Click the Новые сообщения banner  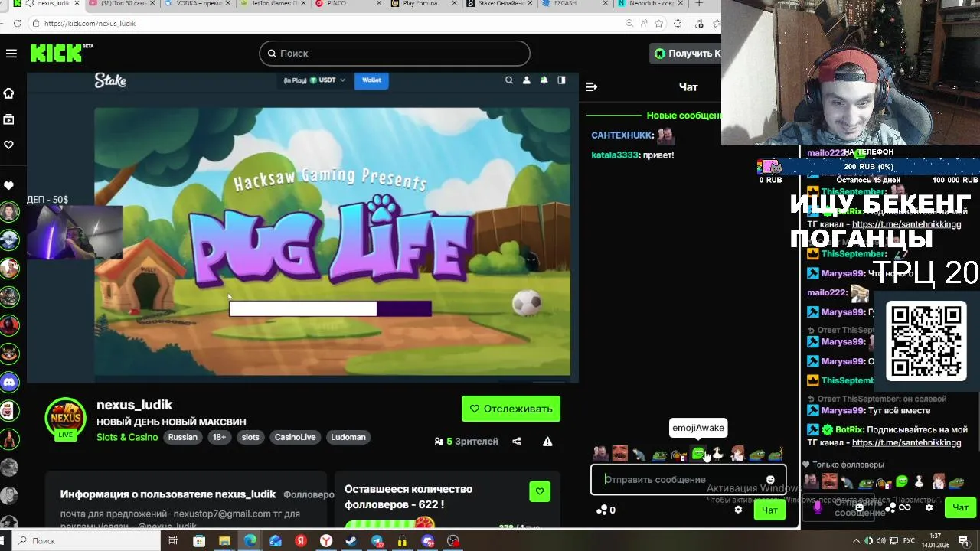pyautogui.click(x=684, y=116)
